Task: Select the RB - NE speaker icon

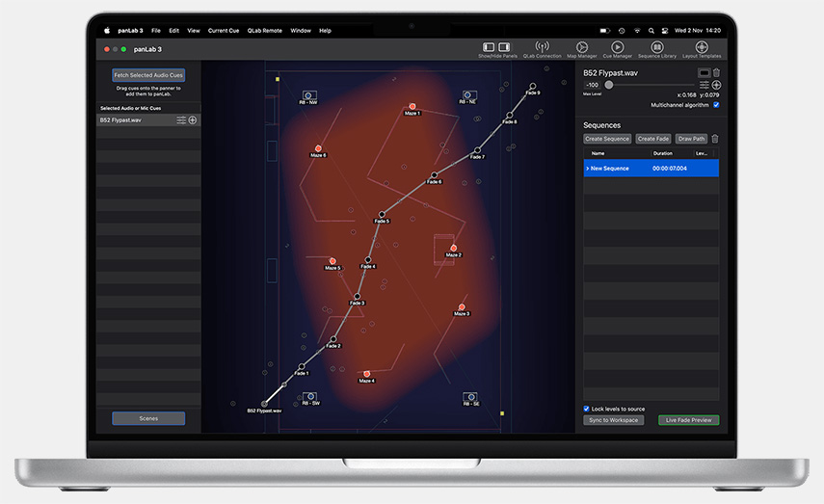Action: pyautogui.click(x=467, y=94)
